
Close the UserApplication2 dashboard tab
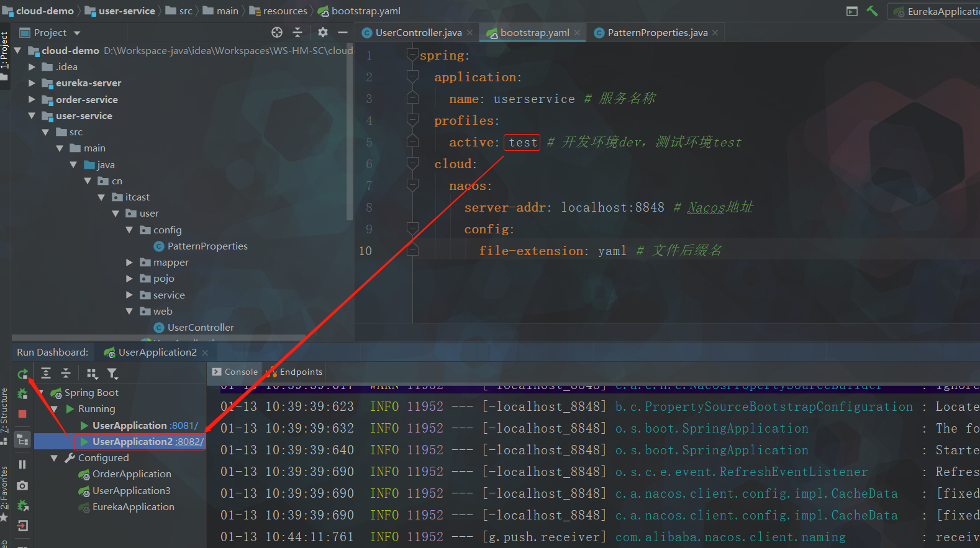coord(205,353)
